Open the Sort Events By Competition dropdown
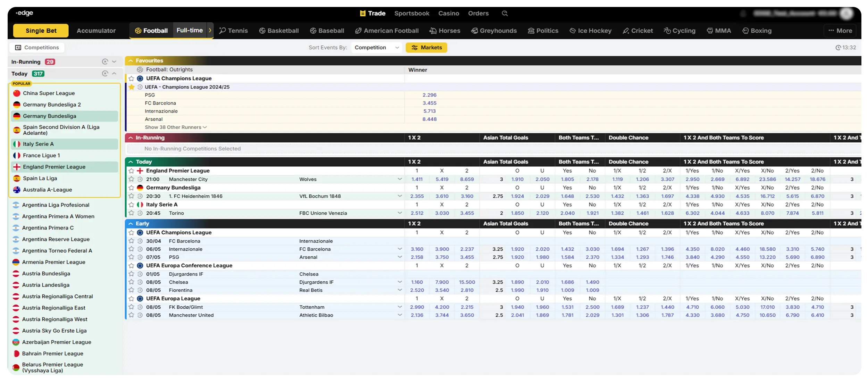Viewport: 868px width, 382px height. point(376,48)
